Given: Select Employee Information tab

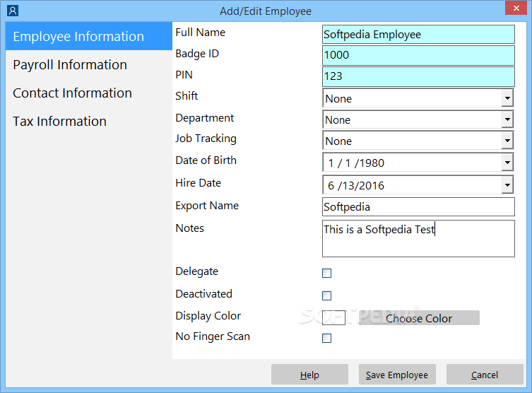Looking at the screenshot, I should pos(89,36).
